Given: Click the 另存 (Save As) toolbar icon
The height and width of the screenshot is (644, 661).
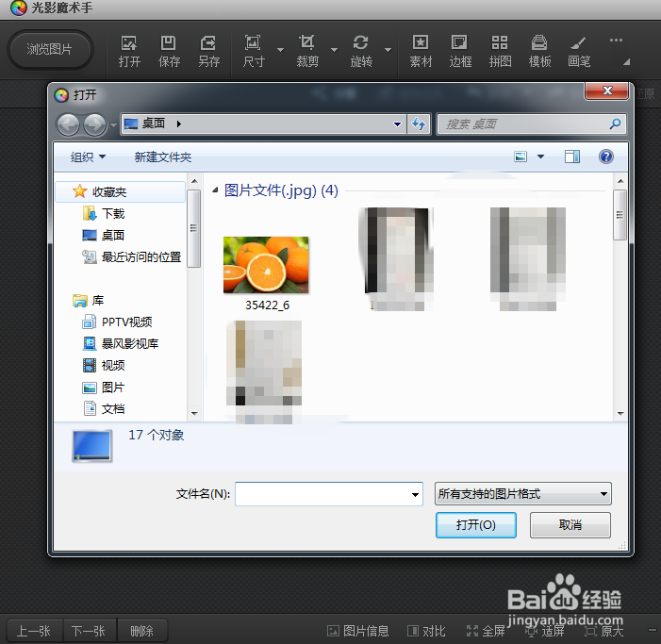Looking at the screenshot, I should pos(208,51).
